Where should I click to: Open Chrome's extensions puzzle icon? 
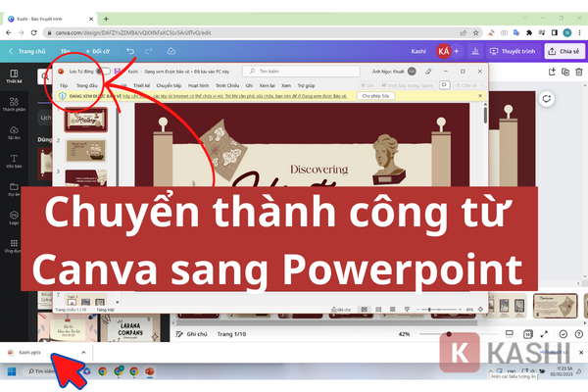529,33
